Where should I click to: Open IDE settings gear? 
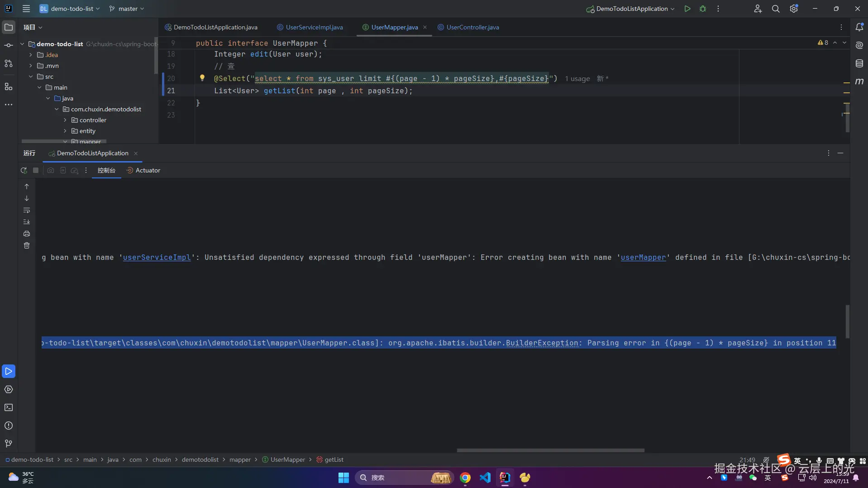[794, 9]
